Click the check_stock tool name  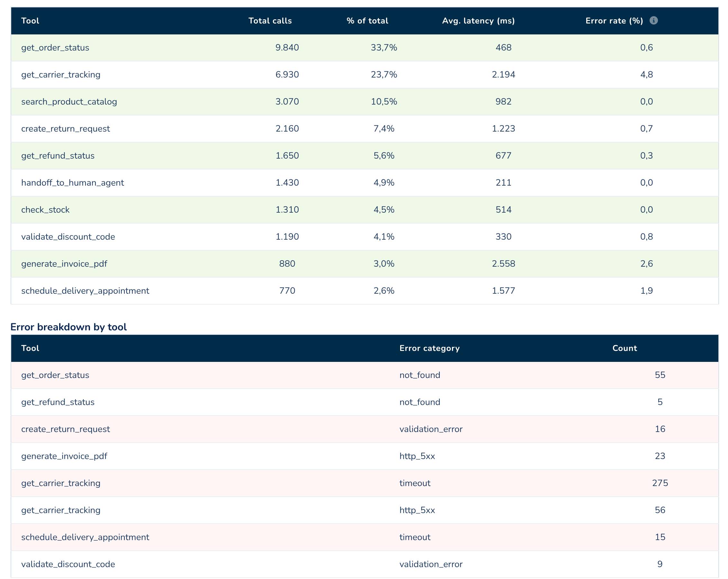click(x=45, y=210)
